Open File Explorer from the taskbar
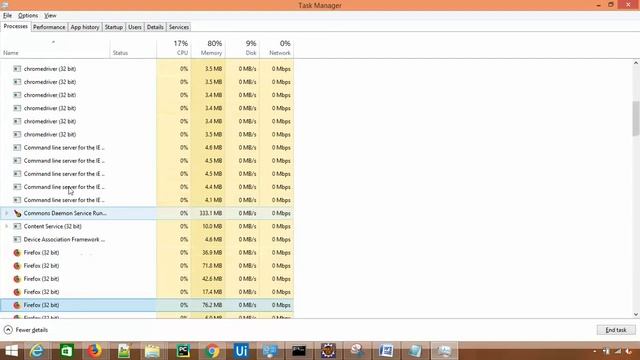Viewport: 640px width, 360px height. coord(152,351)
